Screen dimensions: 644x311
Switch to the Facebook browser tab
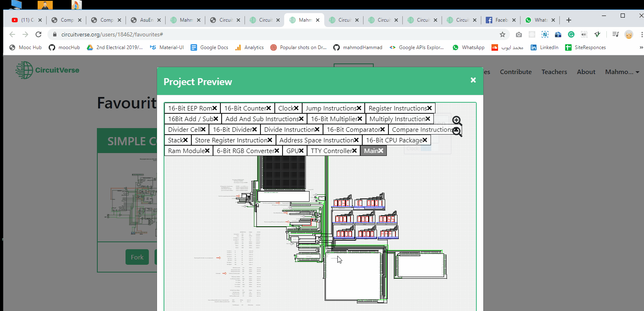[501, 20]
